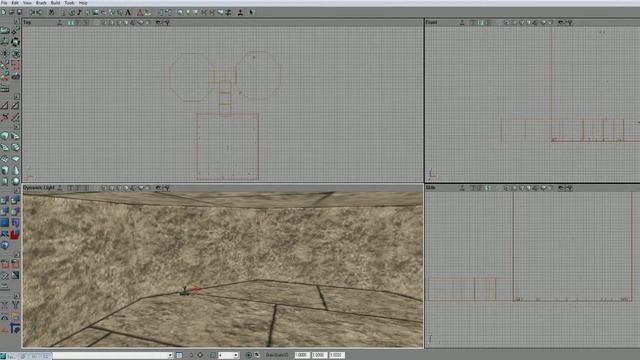The width and height of the screenshot is (640, 360).
Task: Toggle the Side view button in Side viewport toolbar
Action: point(489,188)
